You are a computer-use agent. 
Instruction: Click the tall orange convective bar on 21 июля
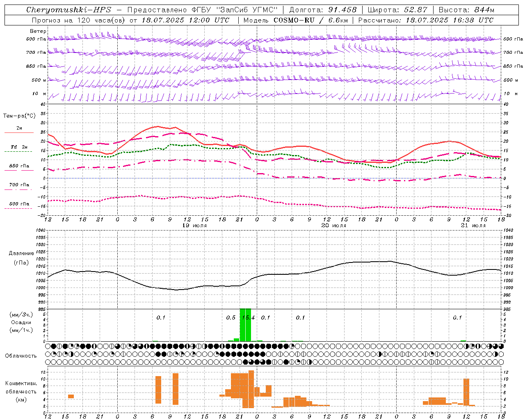pos(466,392)
